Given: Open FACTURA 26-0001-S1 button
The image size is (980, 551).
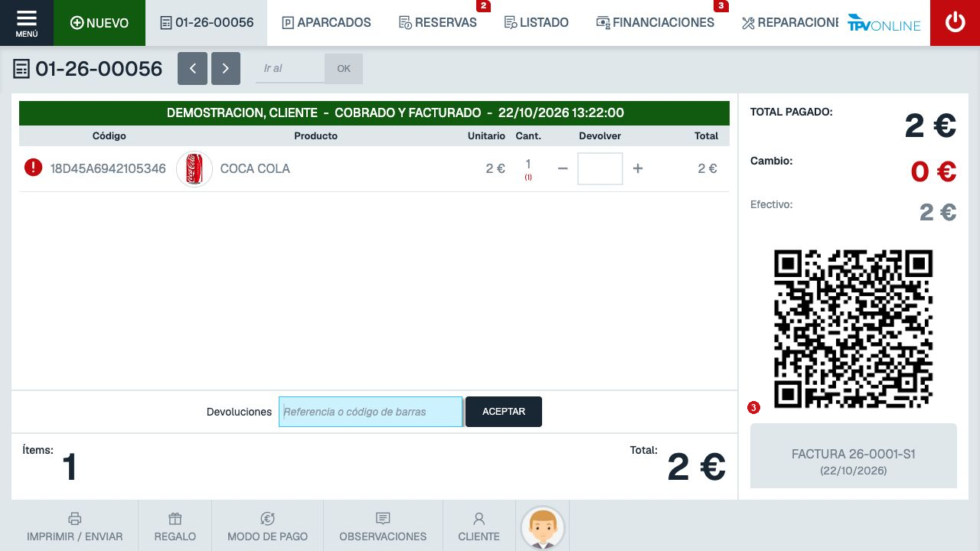Looking at the screenshot, I should coord(854,455).
